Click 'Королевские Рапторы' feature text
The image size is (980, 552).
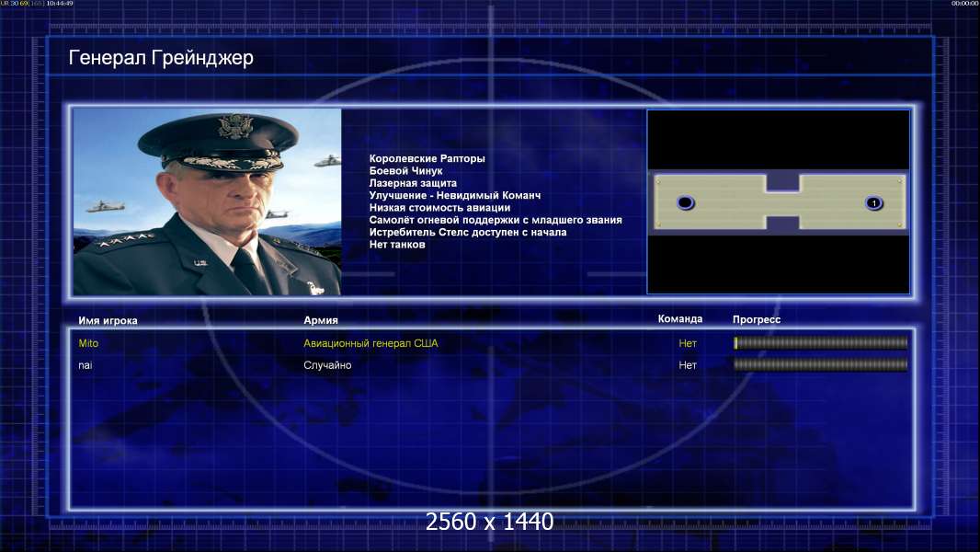click(x=427, y=159)
